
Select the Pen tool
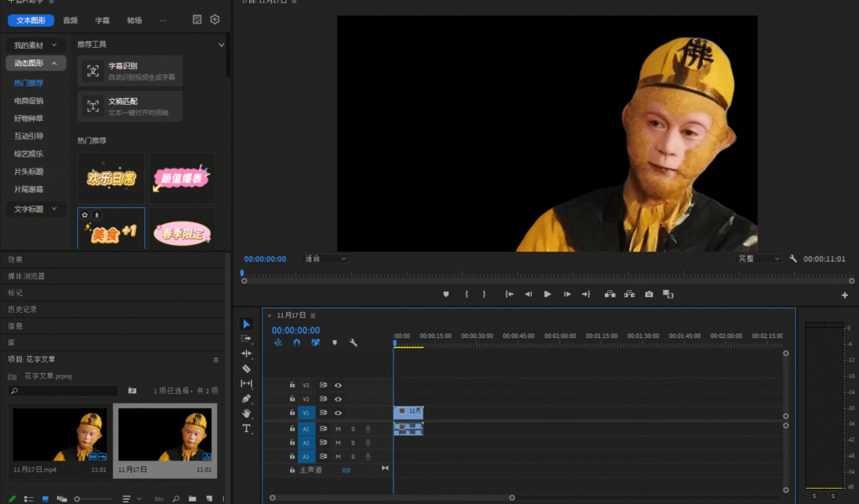pyautogui.click(x=247, y=398)
